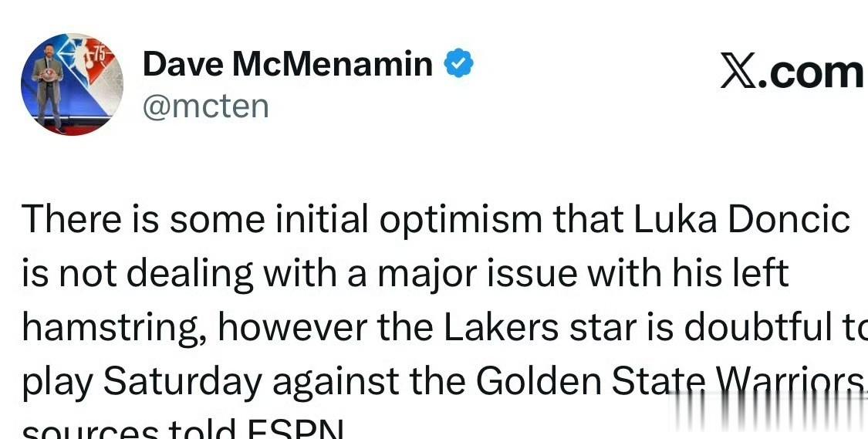868x439 pixels.
Task: Click the word "Saturday" in the tweet
Action: 182,380
